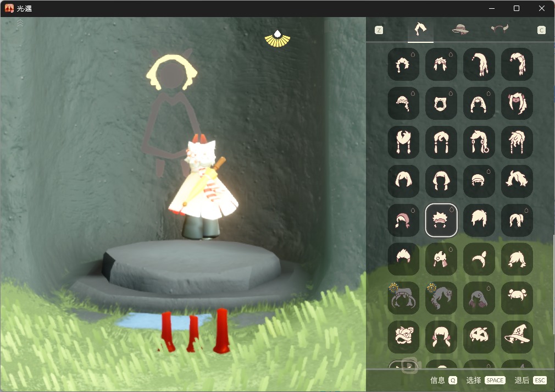Switch to the hat category tab
The image size is (555, 392).
click(460, 29)
